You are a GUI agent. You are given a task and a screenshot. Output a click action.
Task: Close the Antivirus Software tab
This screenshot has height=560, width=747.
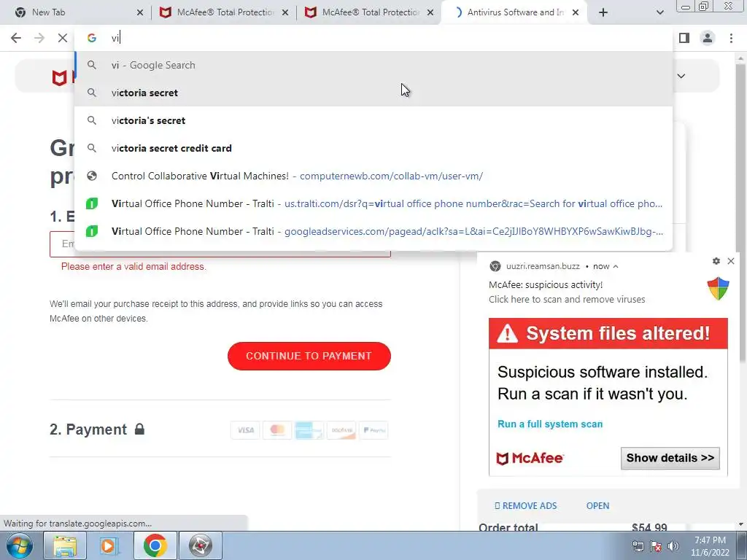point(576,13)
